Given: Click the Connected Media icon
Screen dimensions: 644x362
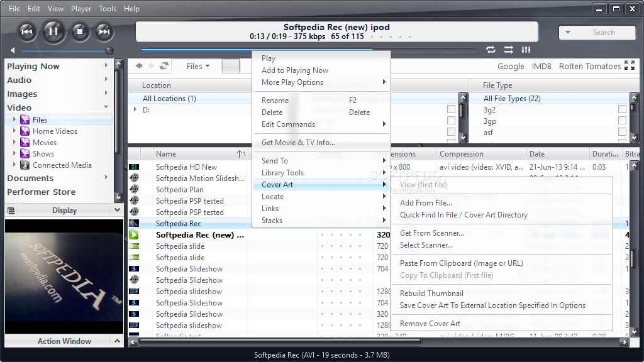Looking at the screenshot, I should click(x=25, y=165).
